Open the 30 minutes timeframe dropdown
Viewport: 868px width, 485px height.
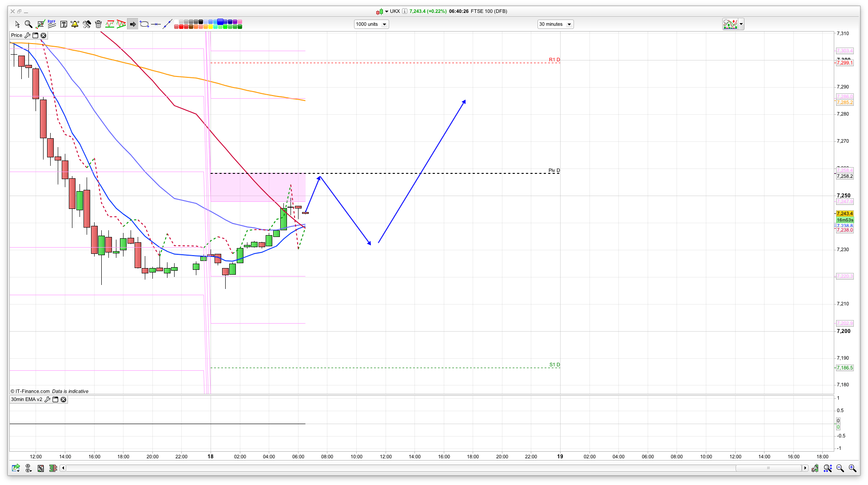coord(555,24)
